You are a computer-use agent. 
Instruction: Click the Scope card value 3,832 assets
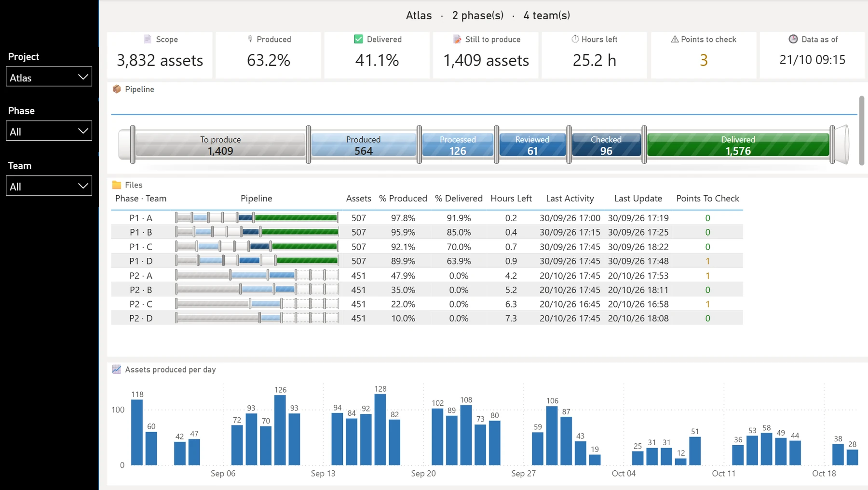click(x=160, y=60)
